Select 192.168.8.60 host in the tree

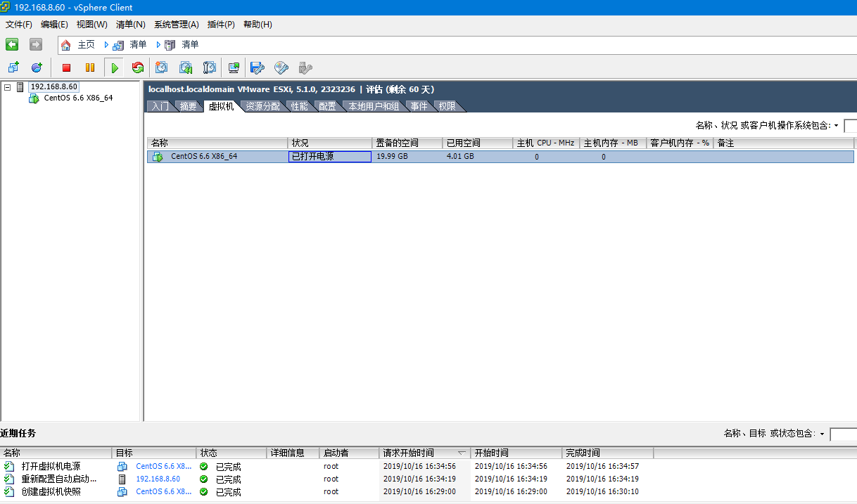point(53,87)
